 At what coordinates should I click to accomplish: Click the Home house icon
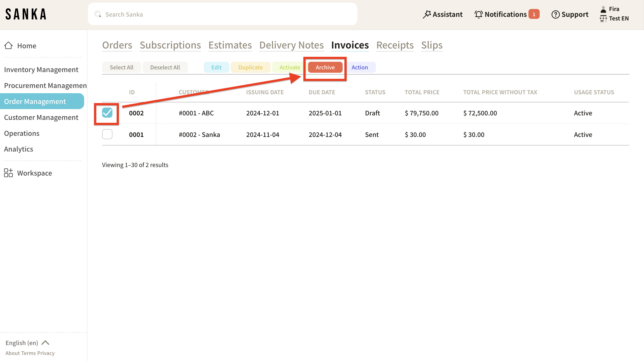[8, 46]
